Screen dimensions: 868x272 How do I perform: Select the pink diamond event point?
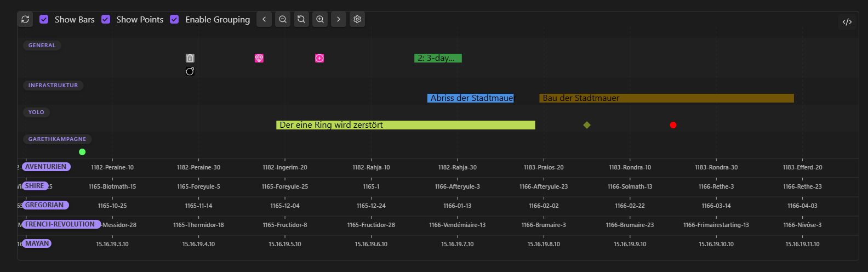[x=259, y=58]
